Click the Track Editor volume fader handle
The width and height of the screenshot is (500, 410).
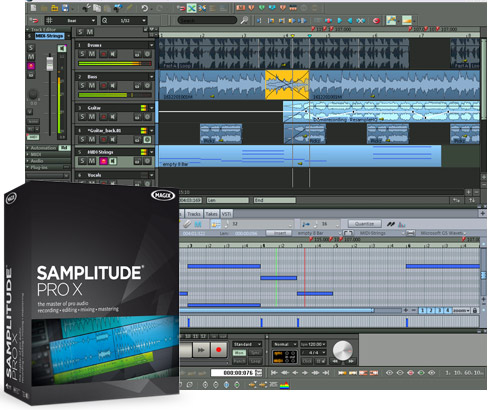(50, 63)
